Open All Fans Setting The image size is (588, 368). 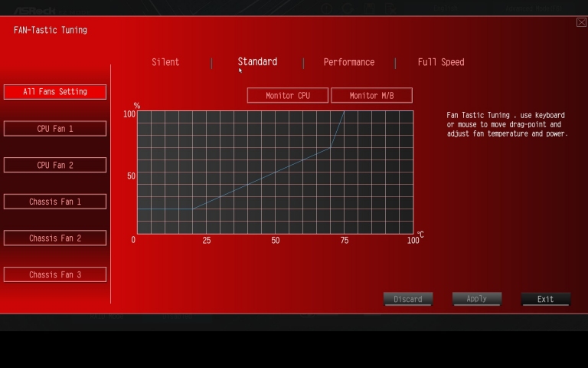(x=55, y=92)
